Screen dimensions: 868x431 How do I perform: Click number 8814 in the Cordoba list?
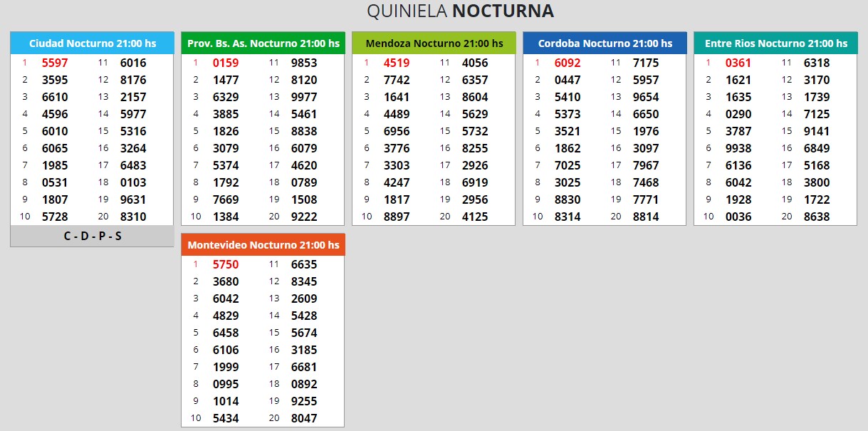[x=646, y=217]
